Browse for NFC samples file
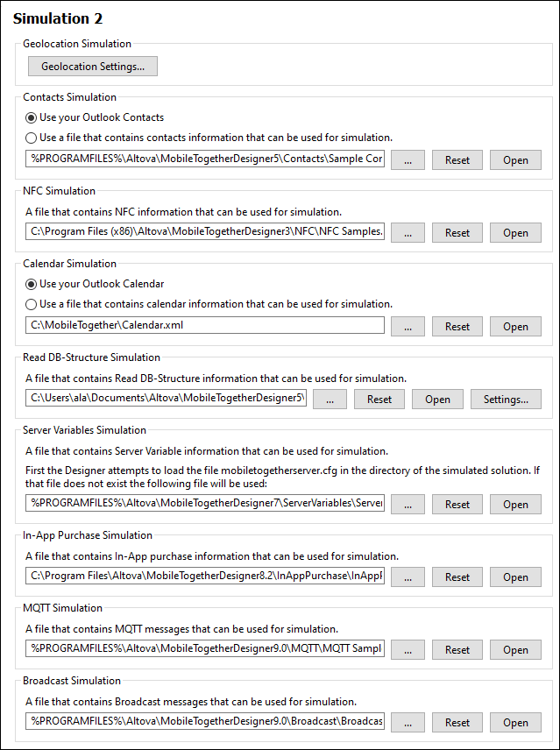This screenshot has height=750, width=560. coord(408,233)
